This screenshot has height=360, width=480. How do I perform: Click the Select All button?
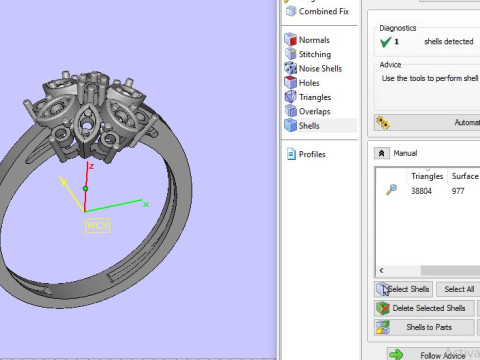coord(458,289)
